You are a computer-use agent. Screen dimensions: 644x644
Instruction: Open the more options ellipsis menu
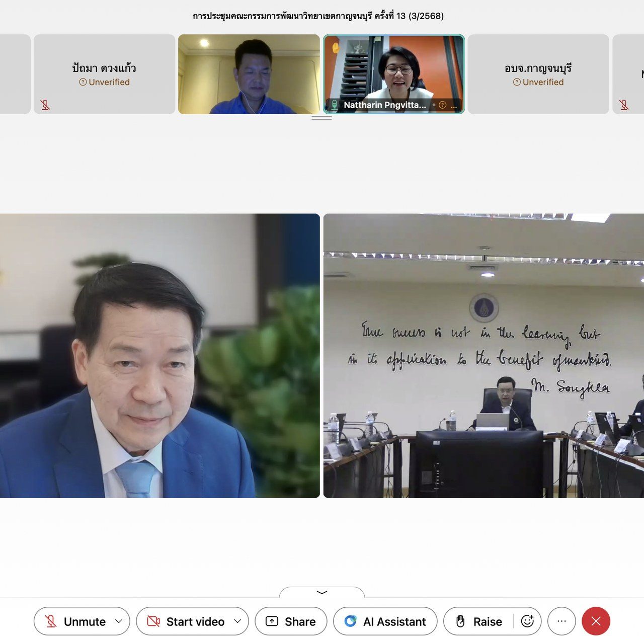[x=561, y=621]
